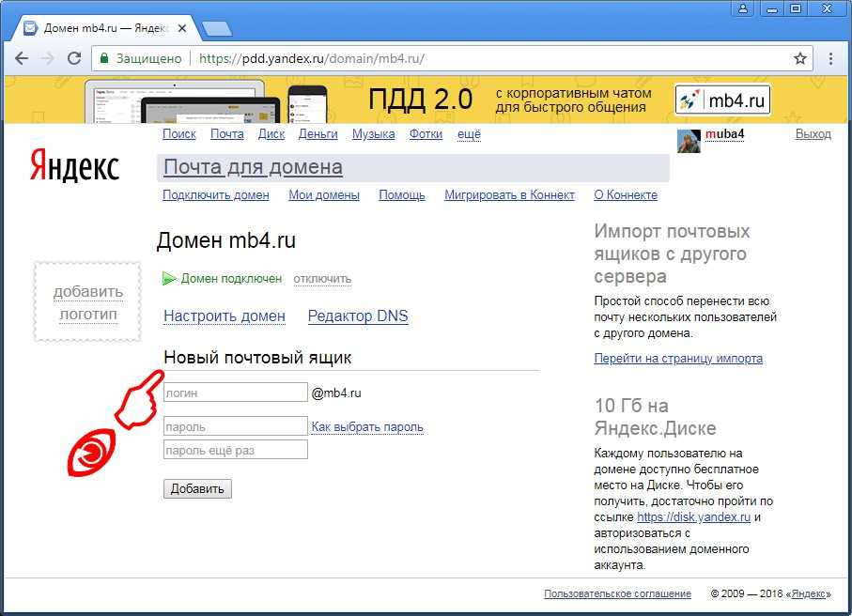Open the Помощь link

401,195
